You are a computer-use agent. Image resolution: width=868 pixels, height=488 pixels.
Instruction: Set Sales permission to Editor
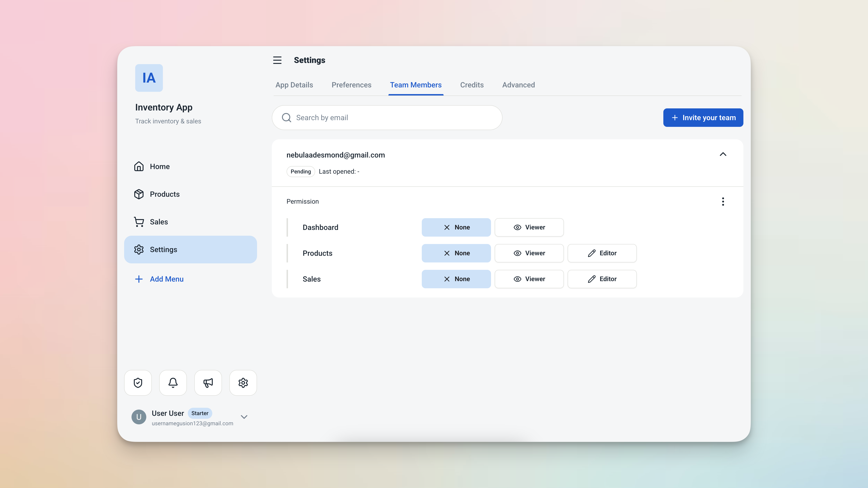point(602,279)
